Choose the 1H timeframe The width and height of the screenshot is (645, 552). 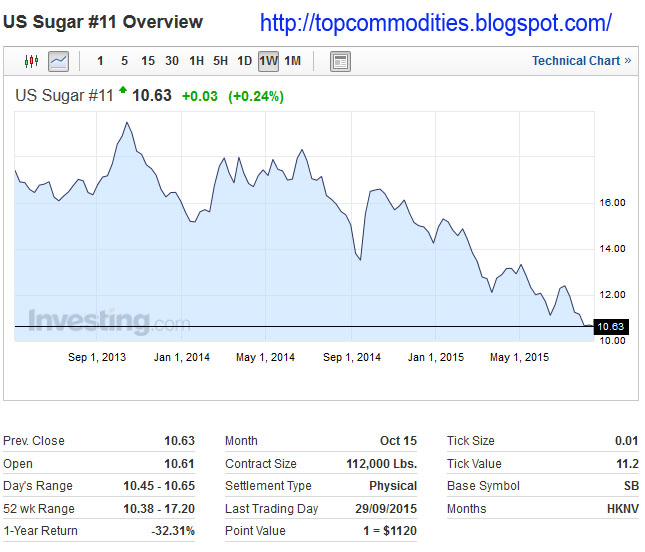pyautogui.click(x=196, y=61)
